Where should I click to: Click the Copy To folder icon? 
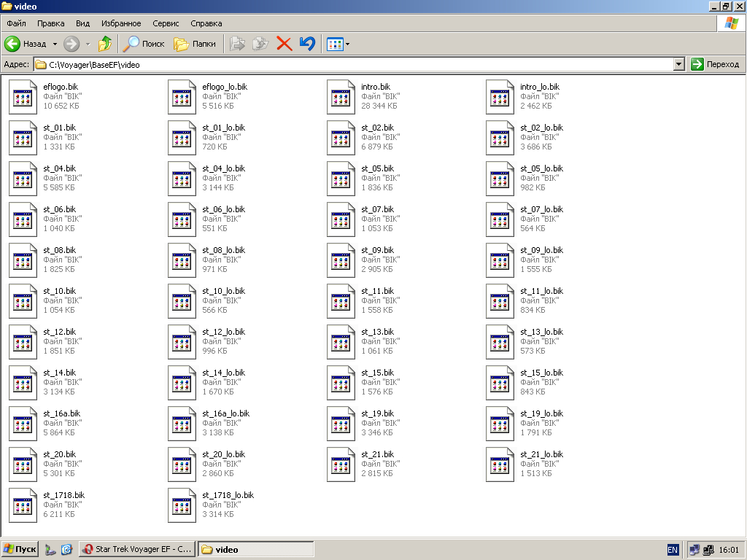tap(260, 44)
